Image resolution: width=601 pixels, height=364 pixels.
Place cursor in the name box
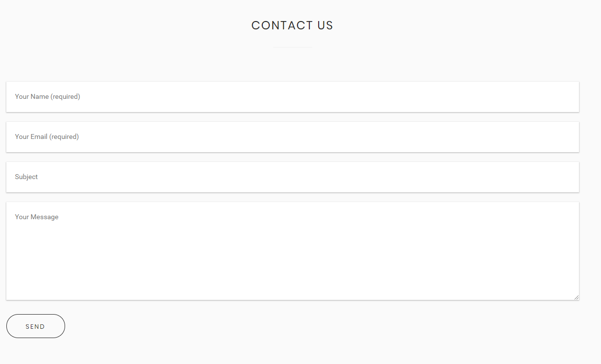[x=292, y=97]
